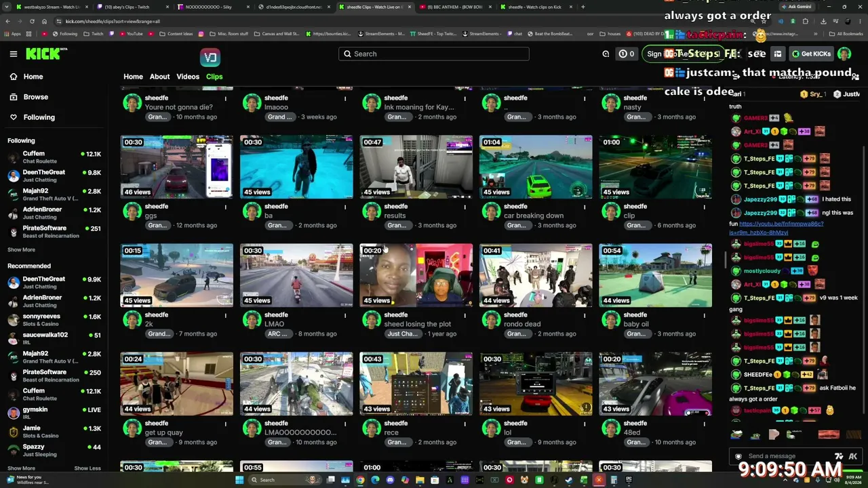868x488 pixels.
Task: Open News for you weather widget
Action: click(27, 480)
